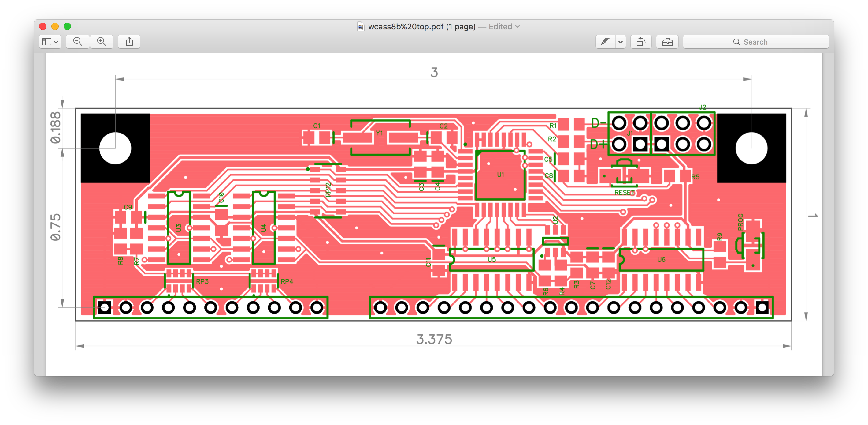Click the RESET label on the PCB
The image size is (868, 425).
[x=624, y=192]
